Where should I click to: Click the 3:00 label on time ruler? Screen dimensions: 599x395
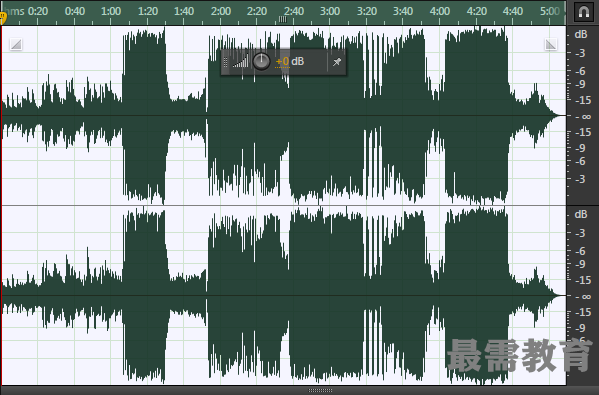tap(330, 11)
